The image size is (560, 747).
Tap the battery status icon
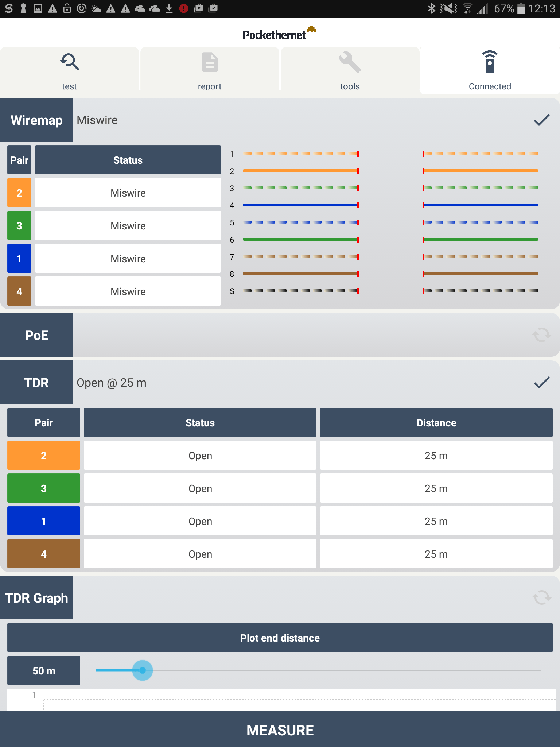(x=521, y=8)
